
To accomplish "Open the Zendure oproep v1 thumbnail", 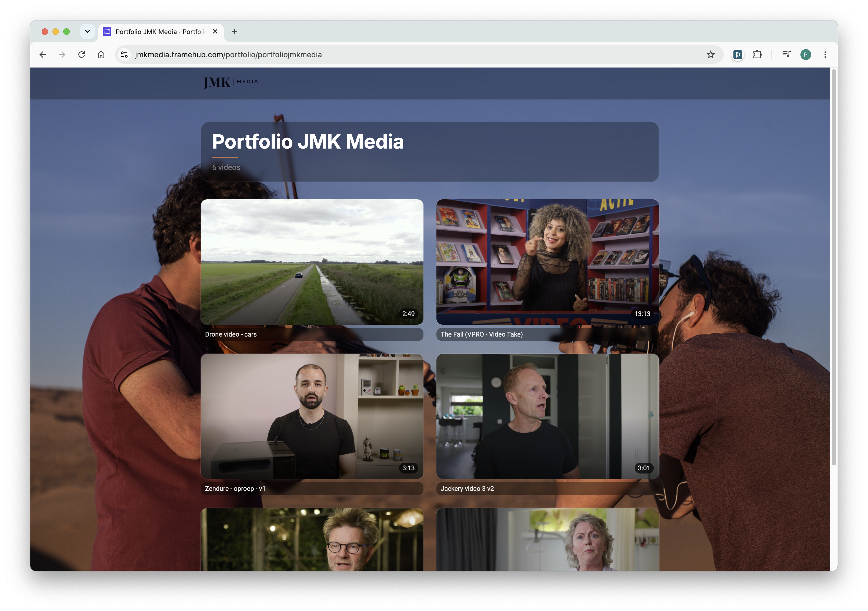I will coord(312,417).
